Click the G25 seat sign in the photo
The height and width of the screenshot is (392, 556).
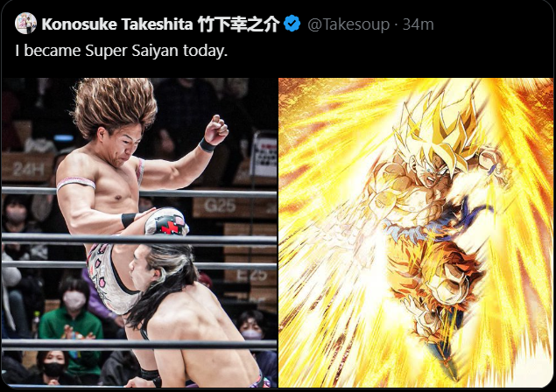click(x=220, y=206)
